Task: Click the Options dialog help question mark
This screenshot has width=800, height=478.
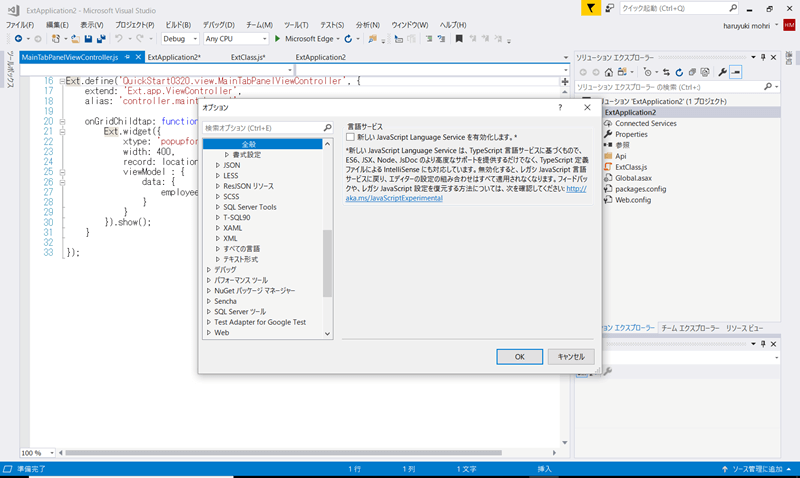Action: click(x=560, y=107)
